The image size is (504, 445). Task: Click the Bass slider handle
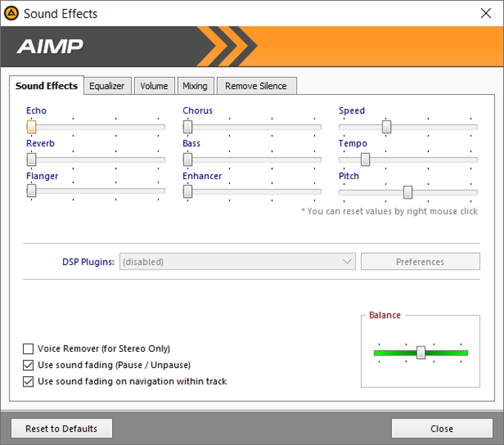click(188, 159)
